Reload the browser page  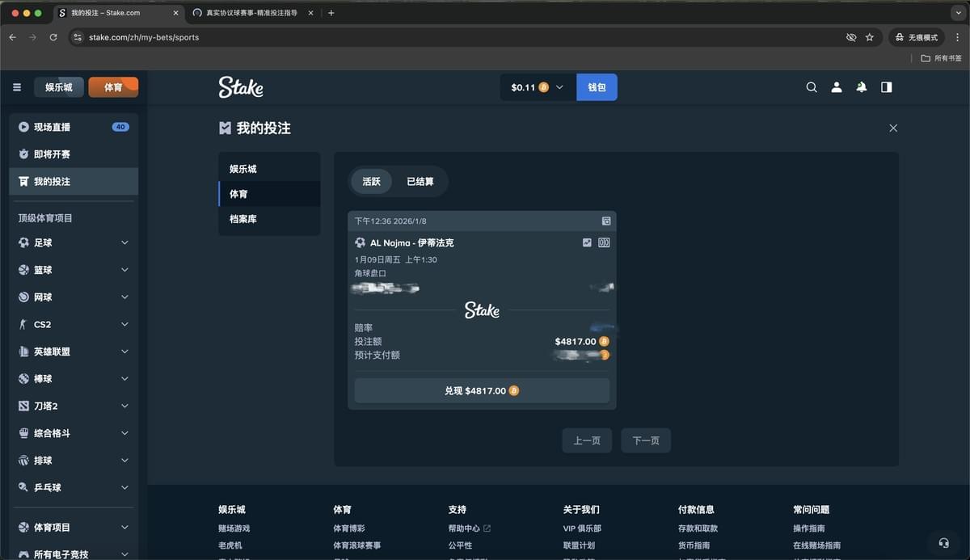(x=53, y=37)
